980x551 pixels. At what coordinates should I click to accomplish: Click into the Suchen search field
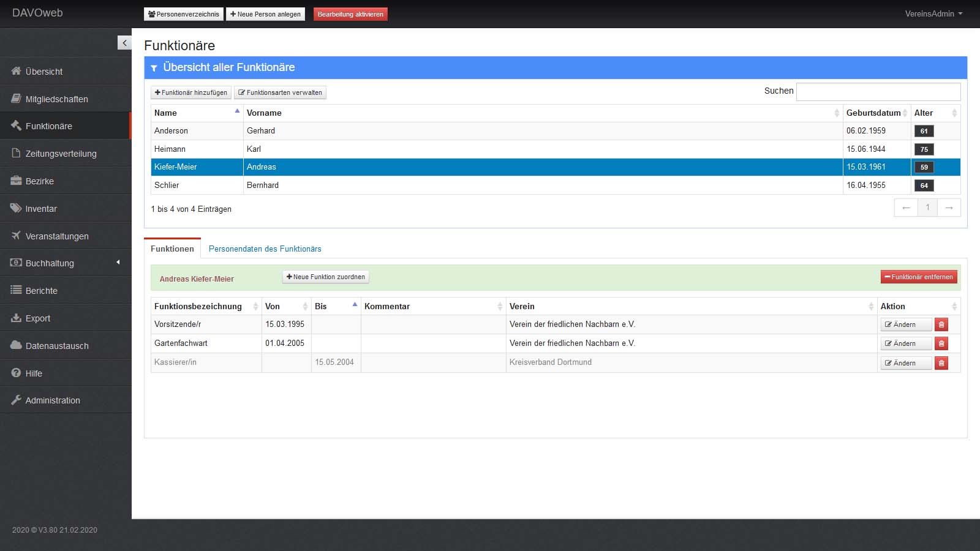point(878,91)
